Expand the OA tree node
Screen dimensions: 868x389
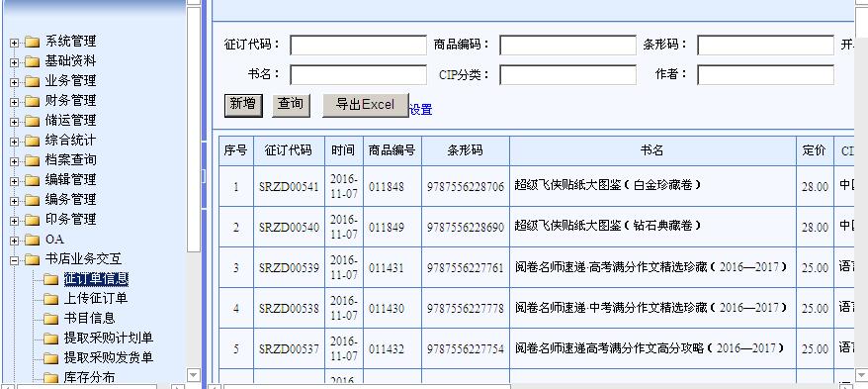[x=14, y=242]
